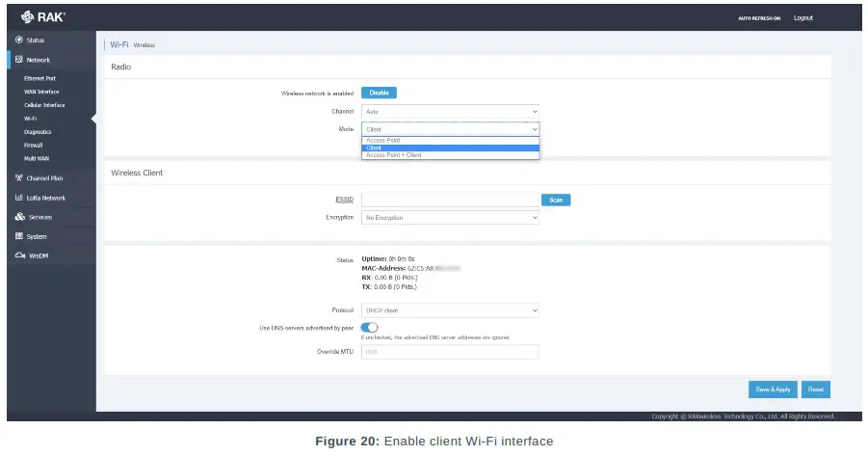Click the Reset button
This screenshot has height=456, width=868.
pos(815,389)
